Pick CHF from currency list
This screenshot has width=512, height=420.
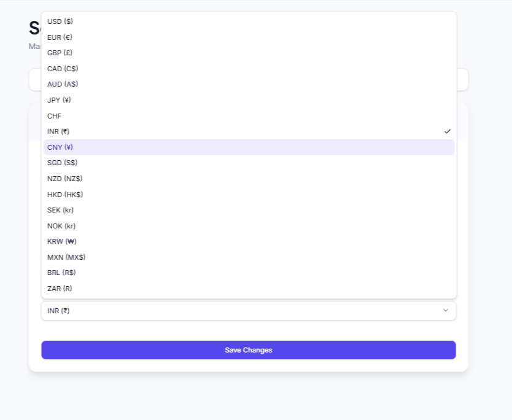click(55, 116)
